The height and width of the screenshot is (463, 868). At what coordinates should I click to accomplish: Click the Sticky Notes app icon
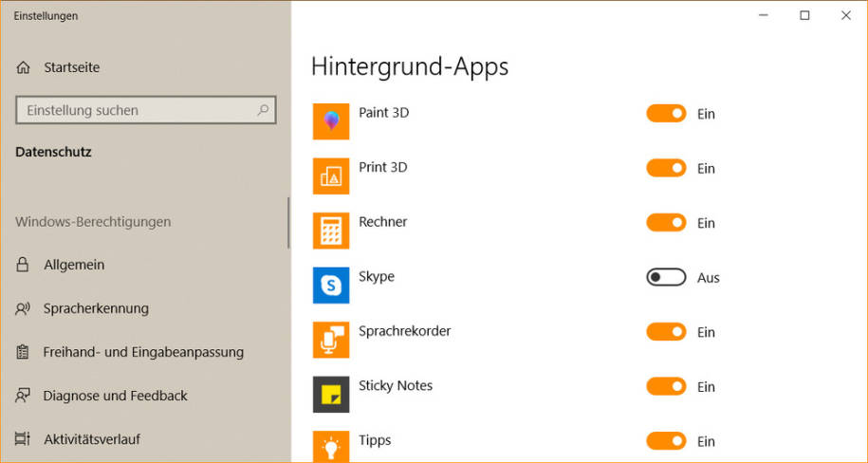click(331, 394)
